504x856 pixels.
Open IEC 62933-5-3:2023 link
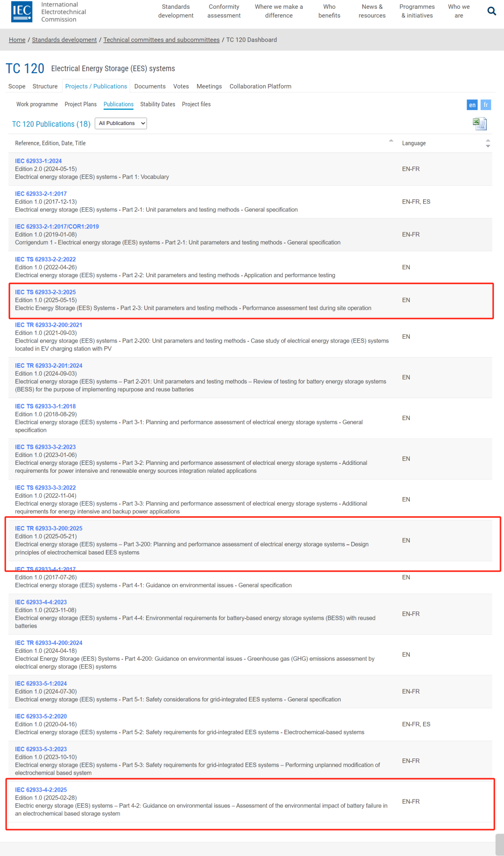point(41,749)
